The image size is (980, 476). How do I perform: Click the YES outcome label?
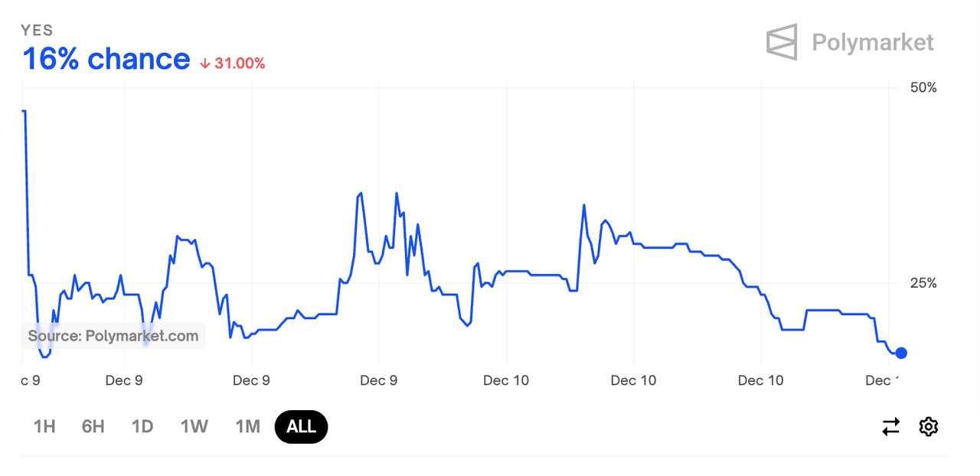[x=37, y=30]
